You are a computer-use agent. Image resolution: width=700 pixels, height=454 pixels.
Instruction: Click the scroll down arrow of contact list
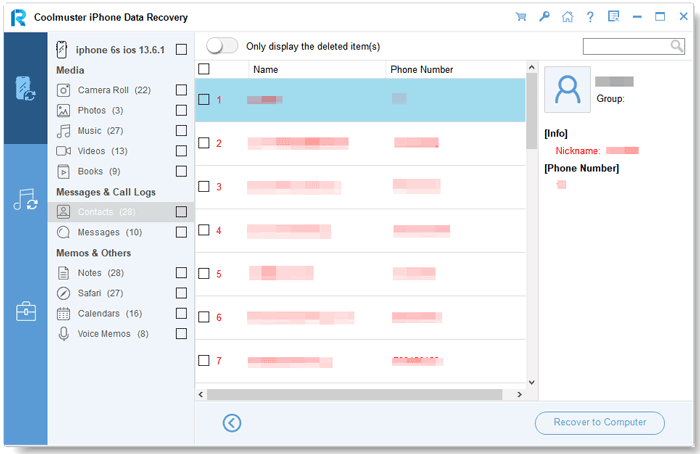click(x=531, y=382)
